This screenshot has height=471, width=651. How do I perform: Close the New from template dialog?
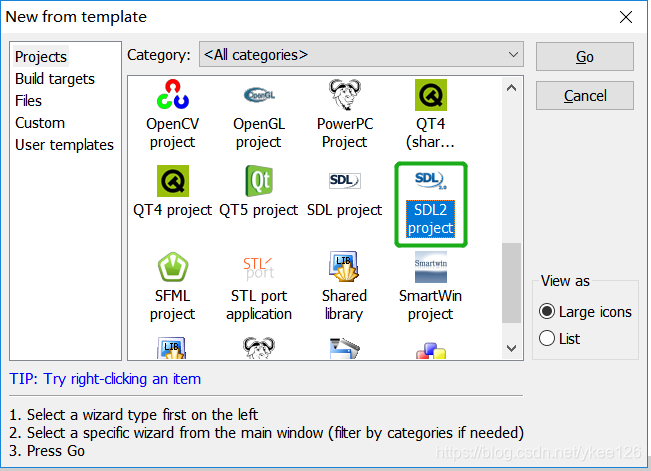pos(626,17)
